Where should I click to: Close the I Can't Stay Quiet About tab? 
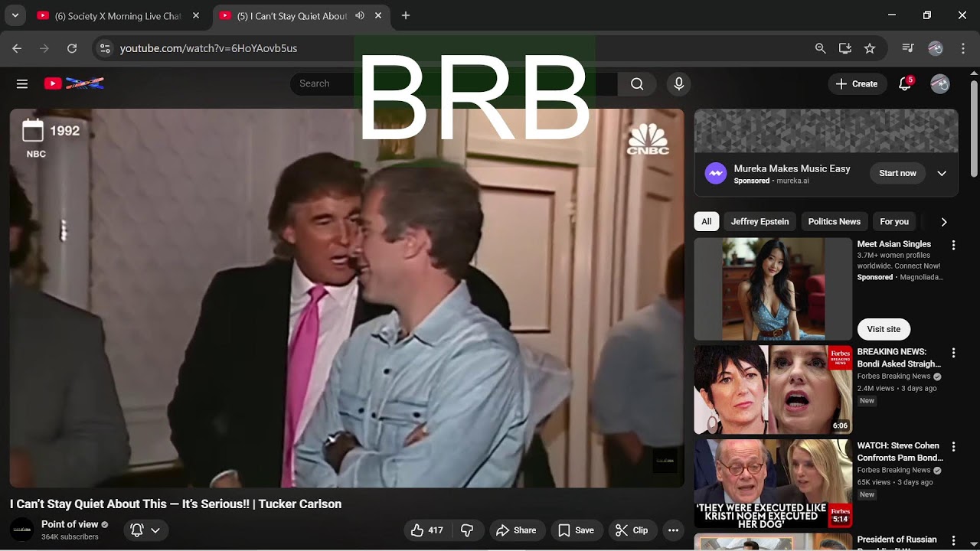(378, 15)
